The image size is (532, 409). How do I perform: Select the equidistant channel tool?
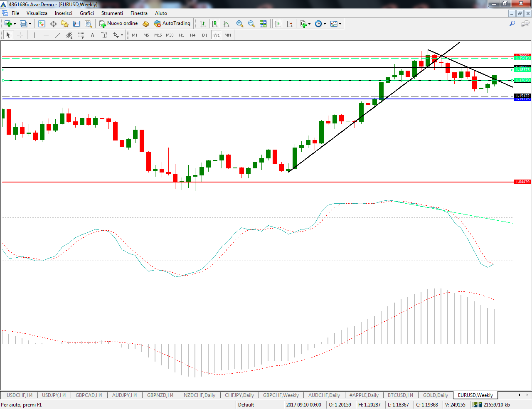point(69,35)
